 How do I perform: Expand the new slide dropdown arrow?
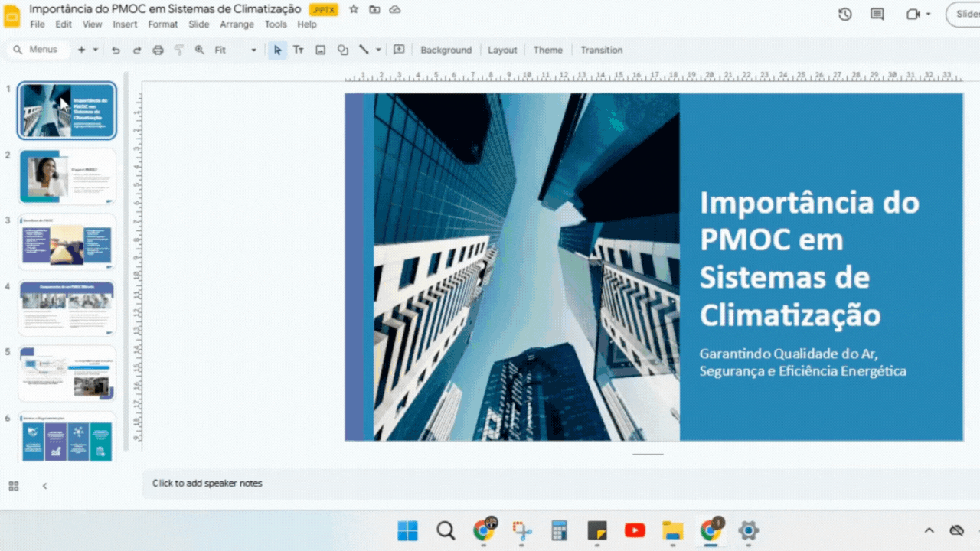tap(96, 50)
